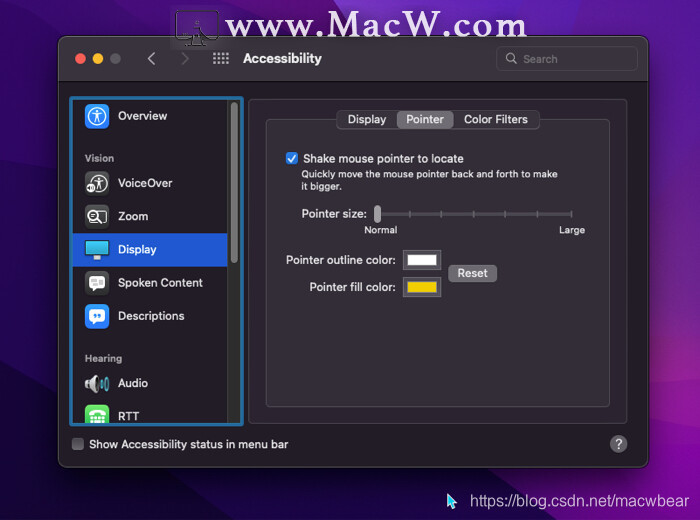The width and height of the screenshot is (700, 520).
Task: Go forward with the right chevron
Action: point(185,58)
